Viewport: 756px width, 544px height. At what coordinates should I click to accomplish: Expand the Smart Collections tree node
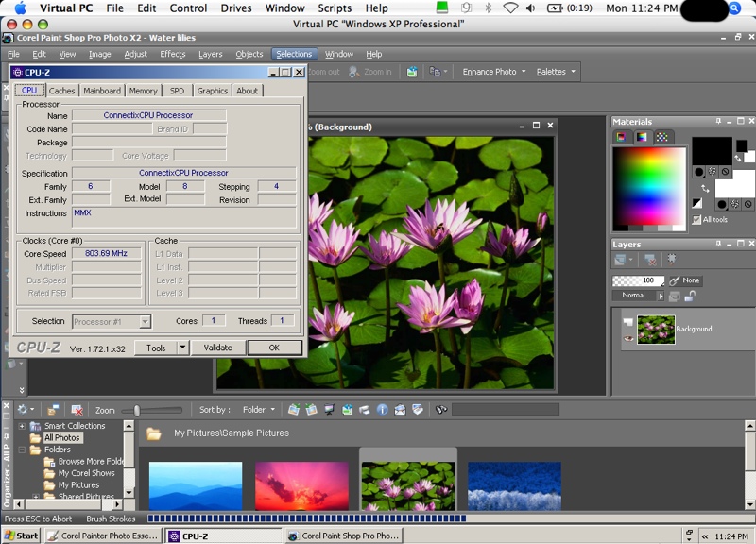[x=23, y=426]
